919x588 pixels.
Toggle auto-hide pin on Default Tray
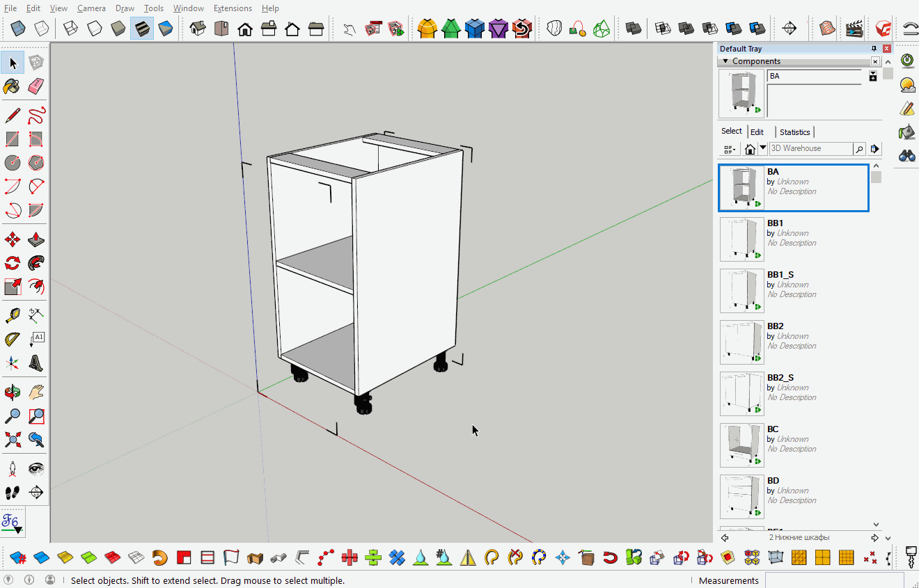(874, 48)
